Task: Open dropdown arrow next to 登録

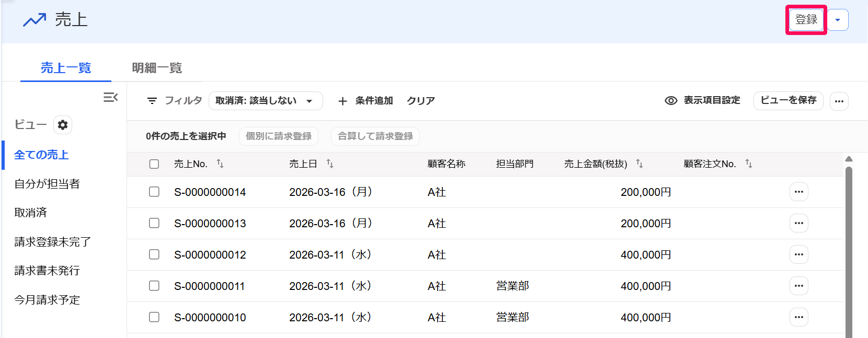Action: pos(838,20)
